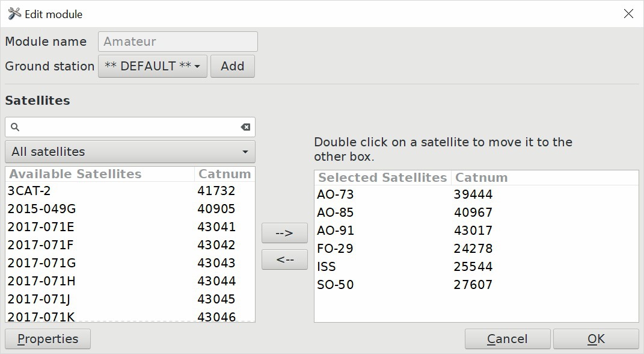The width and height of the screenshot is (644, 354).
Task: Select SO-50 in selected satellites
Action: tap(336, 284)
